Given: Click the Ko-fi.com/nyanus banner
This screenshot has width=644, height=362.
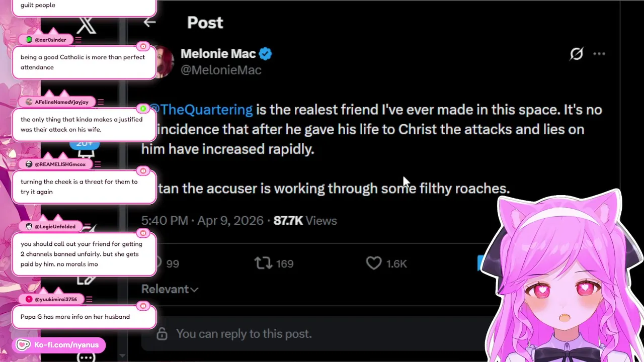Looking at the screenshot, I should 59,345.
